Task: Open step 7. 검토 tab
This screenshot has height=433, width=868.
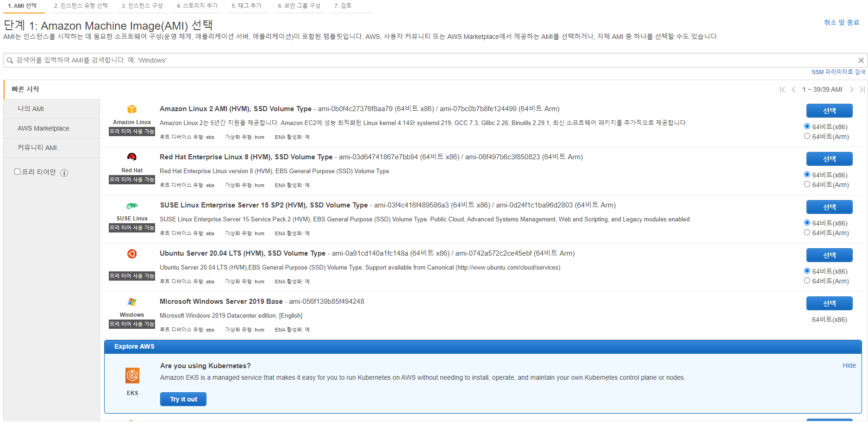Action: point(343,6)
